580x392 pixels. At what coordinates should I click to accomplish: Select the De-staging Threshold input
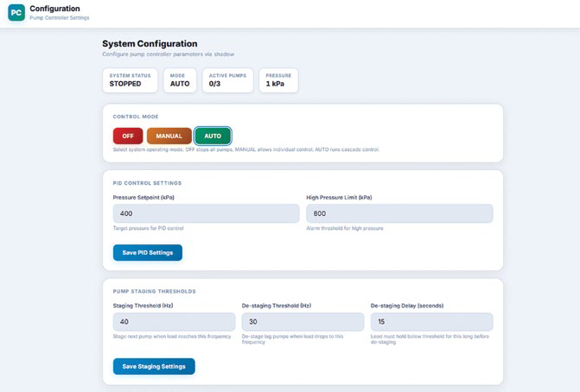(303, 322)
